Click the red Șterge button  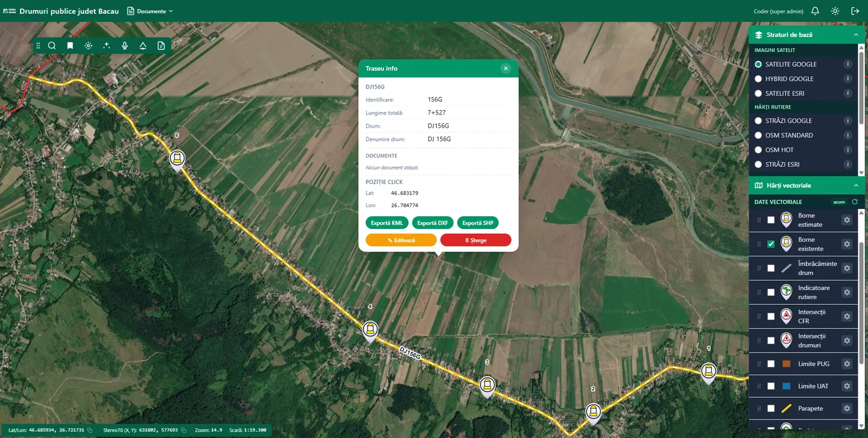(476, 240)
